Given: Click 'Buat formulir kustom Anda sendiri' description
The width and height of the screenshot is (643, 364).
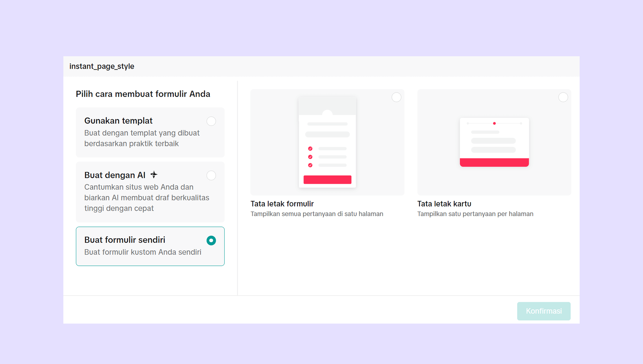Looking at the screenshot, I should point(143,252).
